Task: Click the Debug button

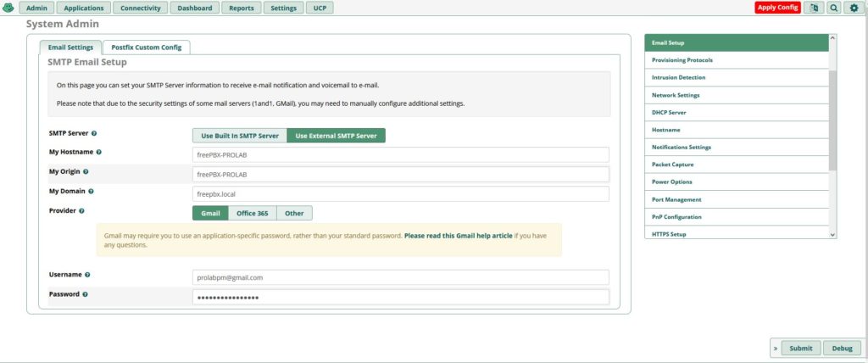Action: click(x=842, y=348)
